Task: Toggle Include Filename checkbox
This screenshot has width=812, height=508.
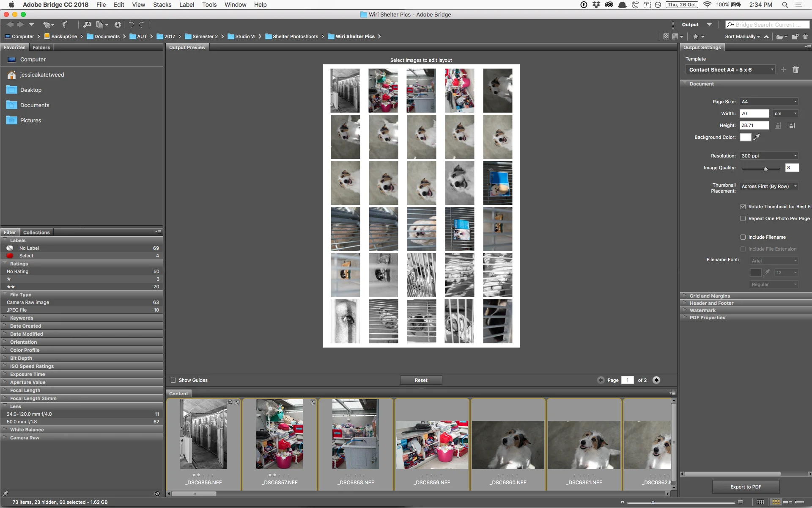Action: coord(743,237)
